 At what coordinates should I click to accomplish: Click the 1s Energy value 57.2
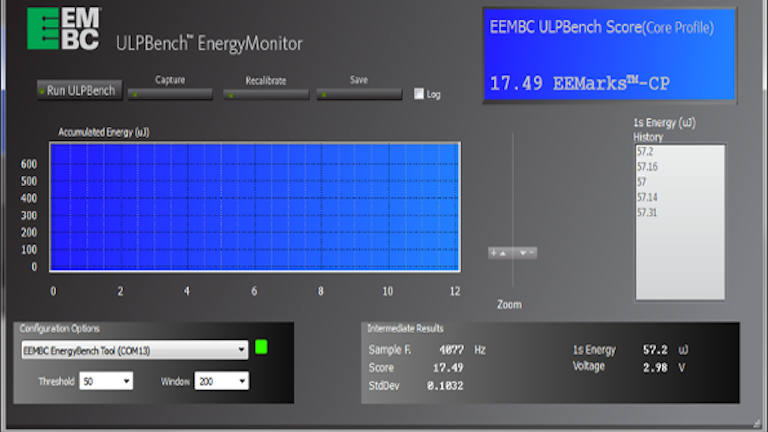pyautogui.click(x=655, y=350)
